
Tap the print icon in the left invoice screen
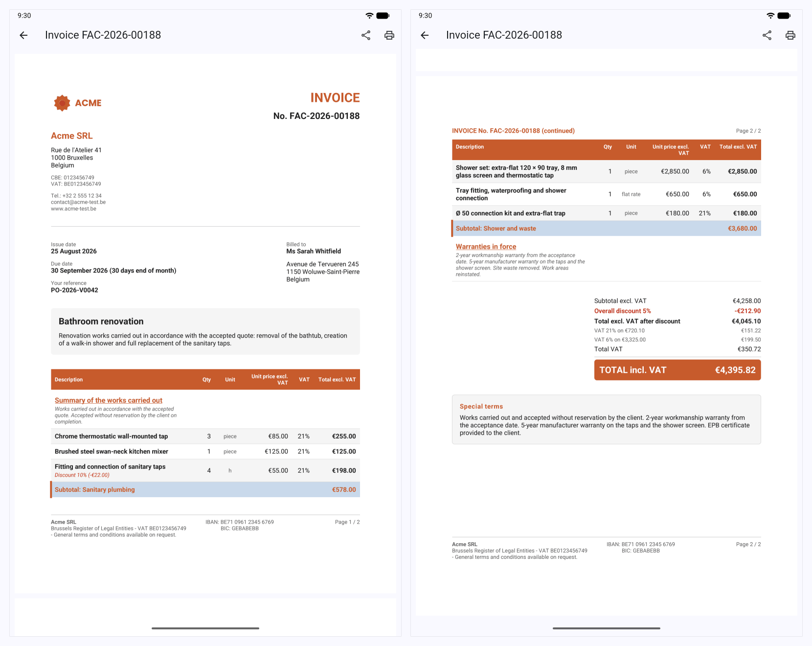(x=389, y=35)
